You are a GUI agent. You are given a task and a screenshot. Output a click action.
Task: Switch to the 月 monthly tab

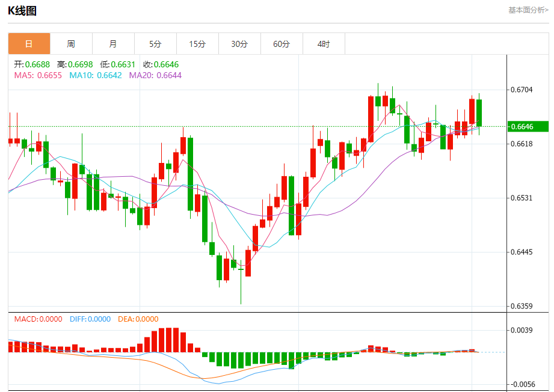click(113, 44)
